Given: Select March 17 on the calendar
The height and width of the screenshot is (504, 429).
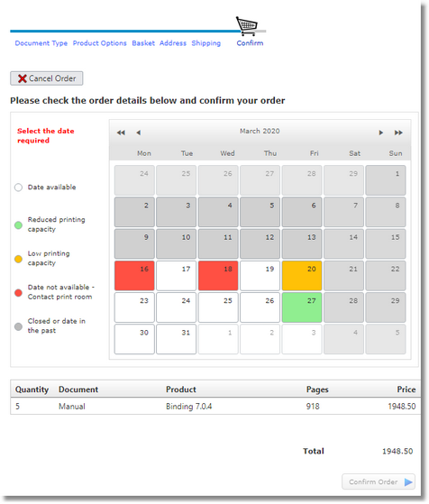Looking at the screenshot, I should click(176, 276).
